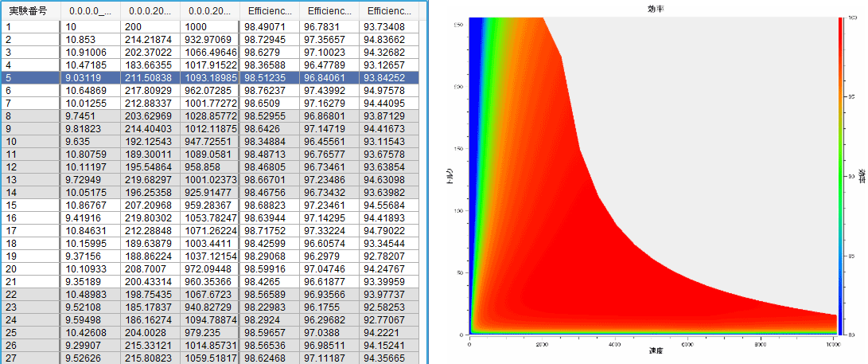Click the cell containing 9.41916

89,218
